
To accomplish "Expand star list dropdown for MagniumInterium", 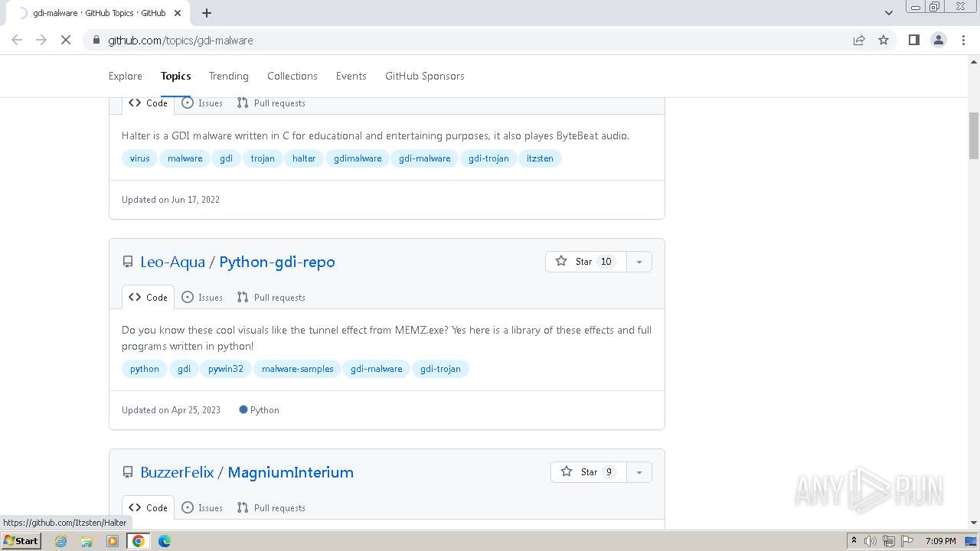I will tap(639, 472).
